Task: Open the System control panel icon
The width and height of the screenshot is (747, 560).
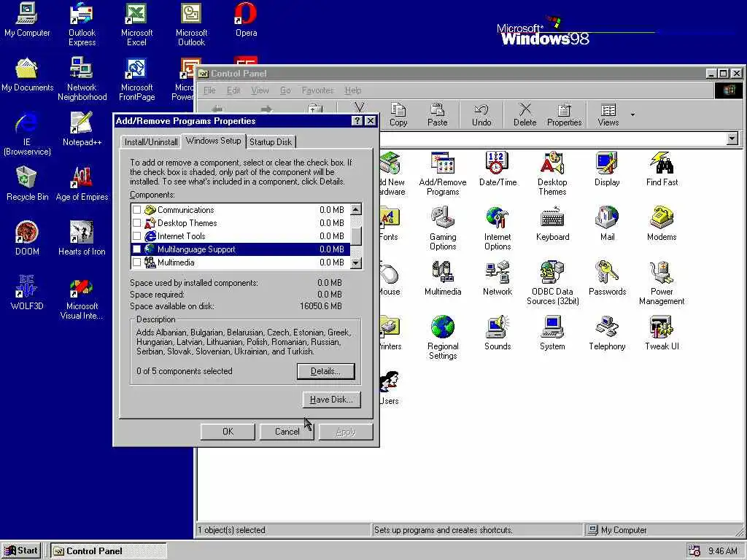Action: 552,334
